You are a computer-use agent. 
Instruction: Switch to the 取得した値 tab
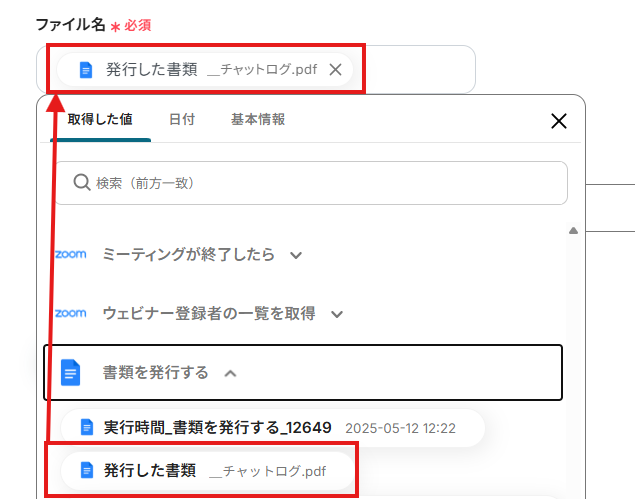coord(100,120)
